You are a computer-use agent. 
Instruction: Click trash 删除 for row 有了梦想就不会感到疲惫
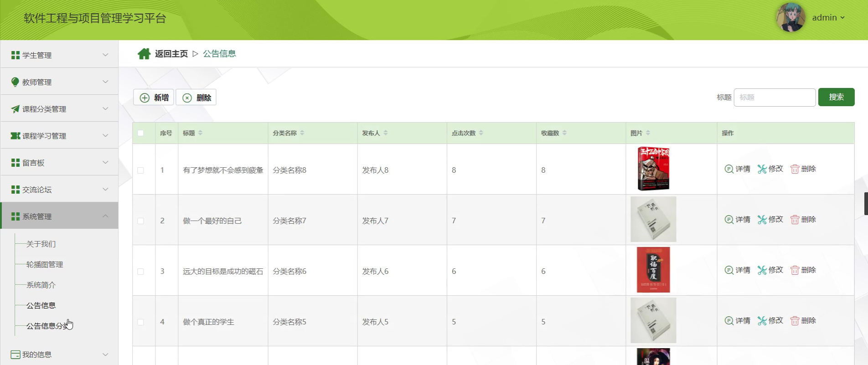tap(803, 169)
